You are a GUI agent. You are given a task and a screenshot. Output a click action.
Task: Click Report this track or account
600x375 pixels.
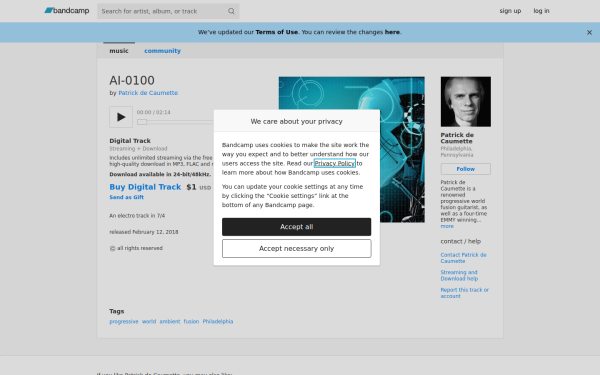point(465,293)
